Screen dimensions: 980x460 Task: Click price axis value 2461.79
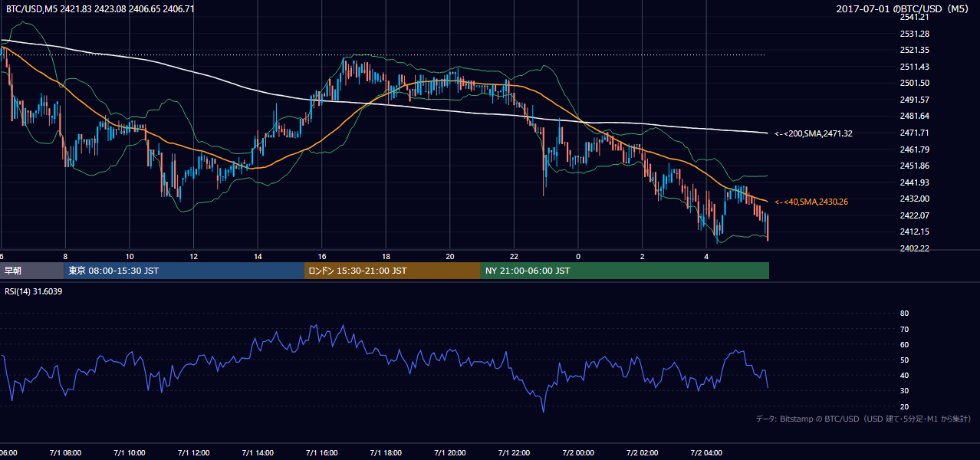click(x=914, y=149)
